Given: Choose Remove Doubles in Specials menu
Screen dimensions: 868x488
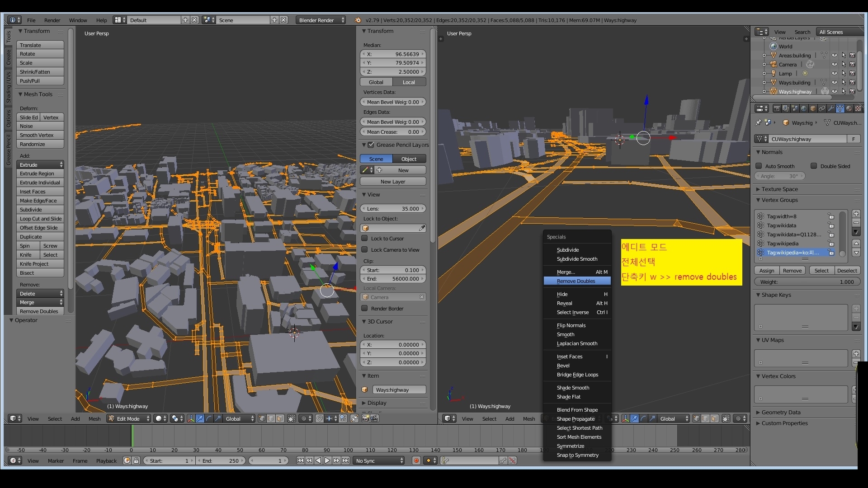Looking at the screenshot, I should pos(576,281).
